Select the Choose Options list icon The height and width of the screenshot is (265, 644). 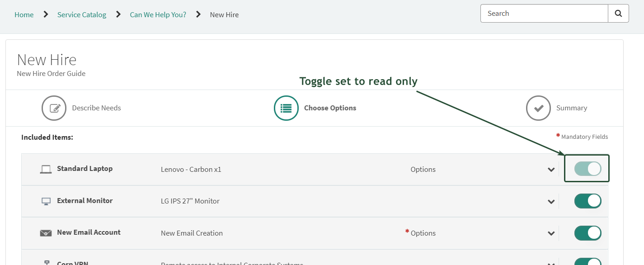tap(286, 108)
